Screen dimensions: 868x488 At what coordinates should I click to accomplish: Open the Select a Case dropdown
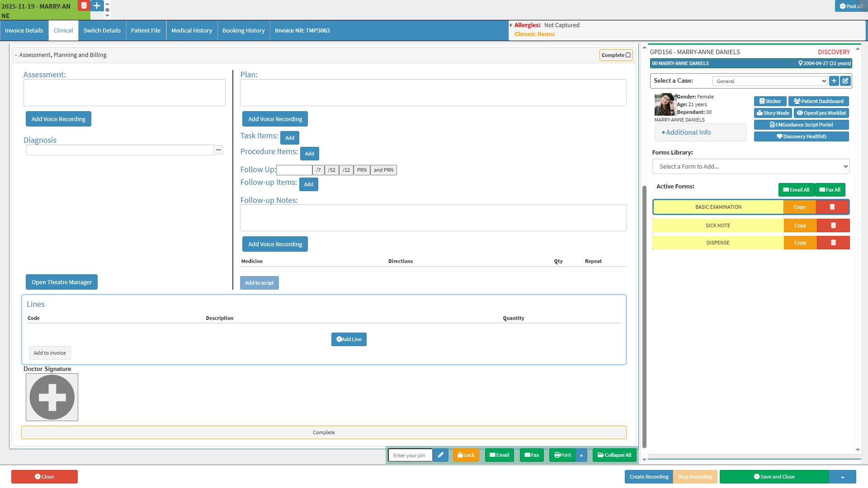point(770,81)
